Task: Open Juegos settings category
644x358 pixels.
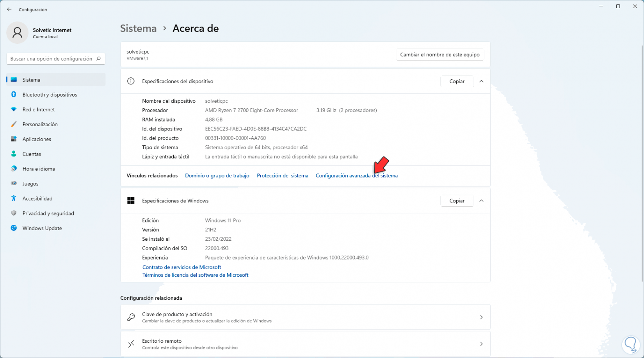Action: (56, 184)
